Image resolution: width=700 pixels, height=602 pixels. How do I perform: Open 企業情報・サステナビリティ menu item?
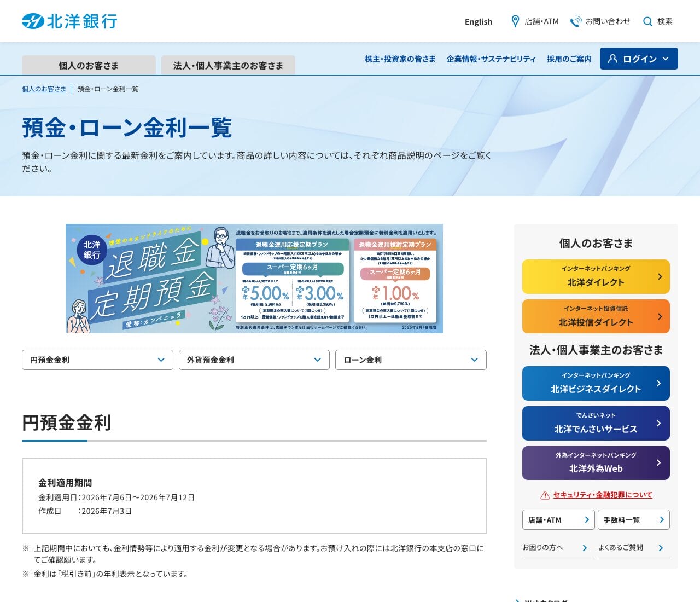pos(491,59)
